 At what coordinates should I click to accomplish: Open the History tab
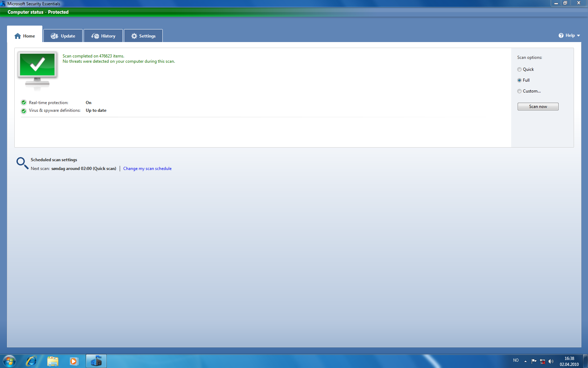click(103, 36)
